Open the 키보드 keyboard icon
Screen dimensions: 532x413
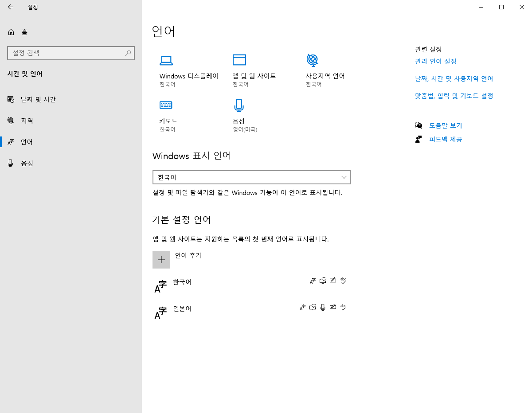pos(166,105)
